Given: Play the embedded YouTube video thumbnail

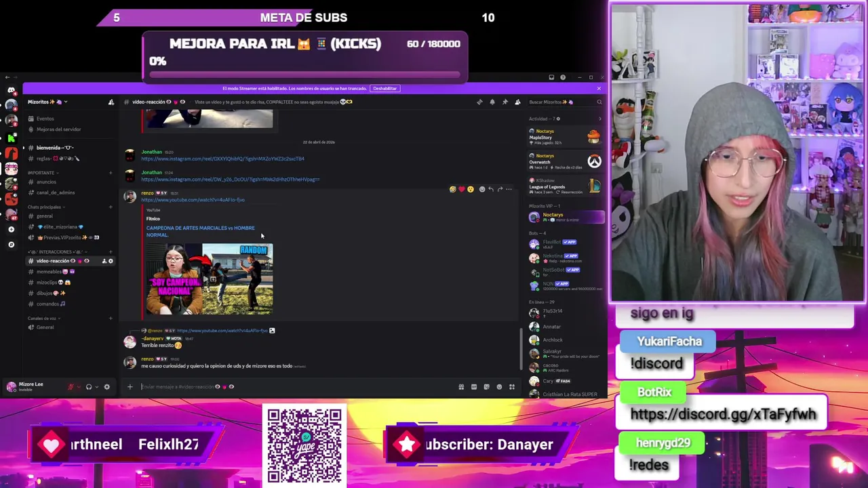Looking at the screenshot, I should (x=210, y=278).
